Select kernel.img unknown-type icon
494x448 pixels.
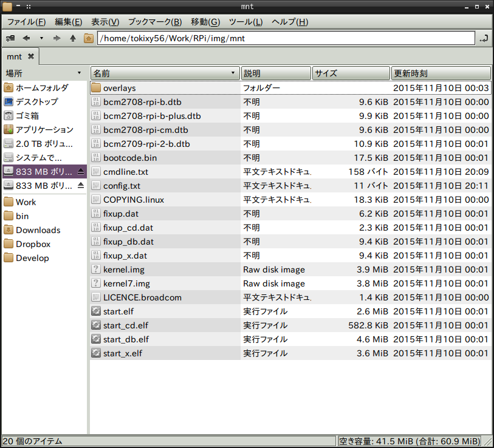click(96, 269)
